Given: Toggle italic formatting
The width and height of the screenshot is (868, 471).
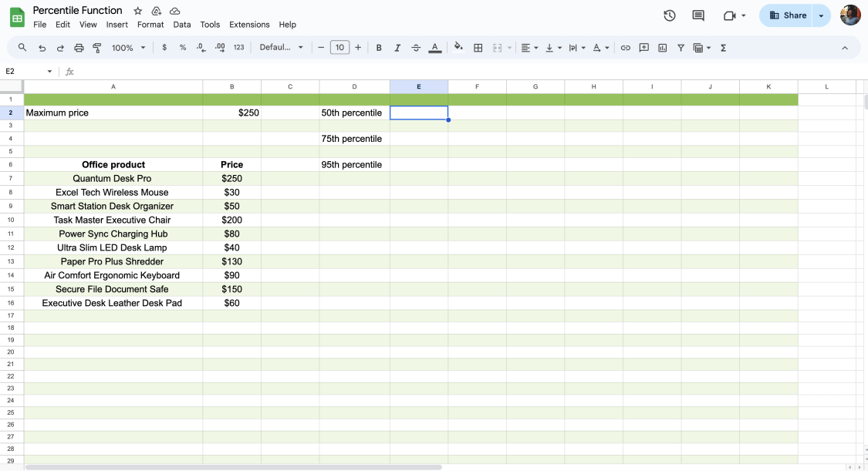Looking at the screenshot, I should 397,47.
